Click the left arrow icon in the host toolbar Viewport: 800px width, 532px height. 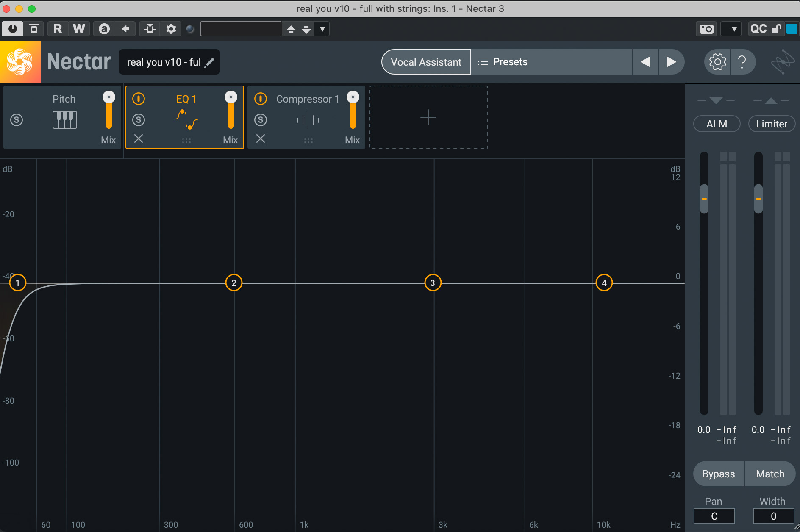[125, 29]
